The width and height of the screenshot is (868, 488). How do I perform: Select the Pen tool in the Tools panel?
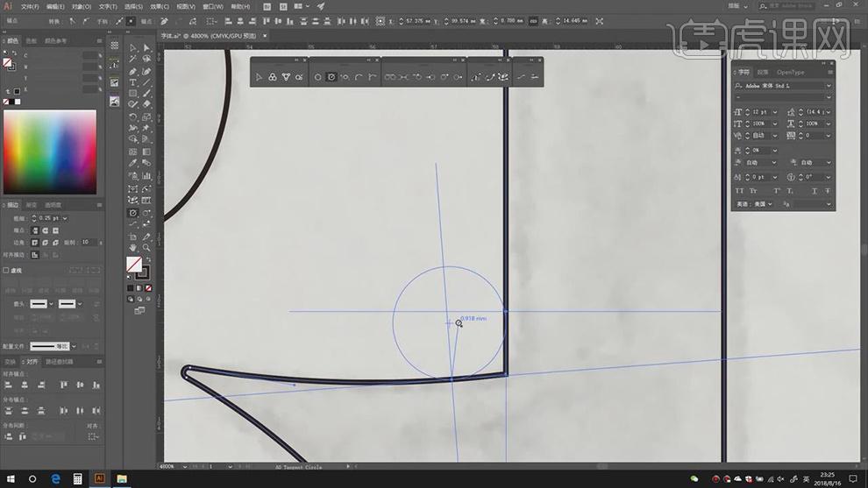click(133, 71)
